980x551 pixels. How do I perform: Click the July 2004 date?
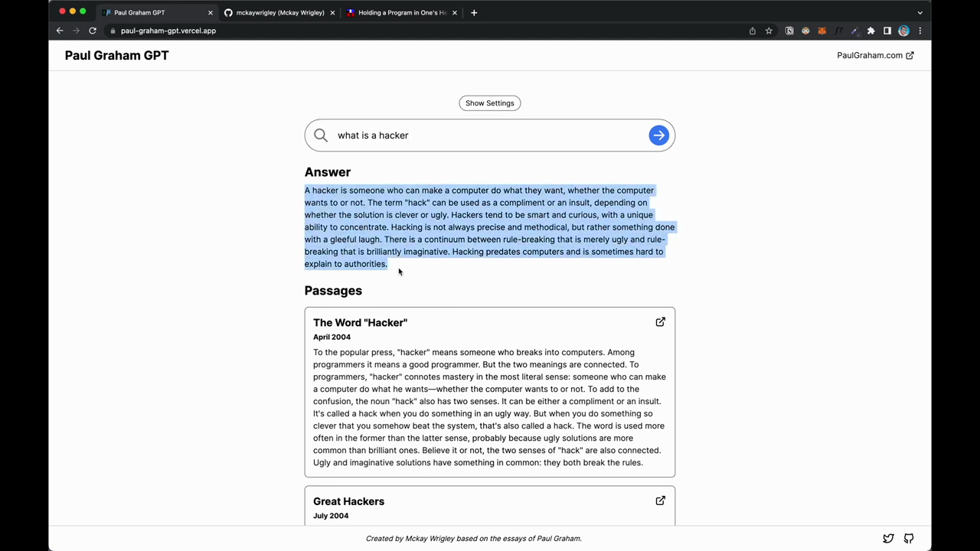click(x=331, y=516)
